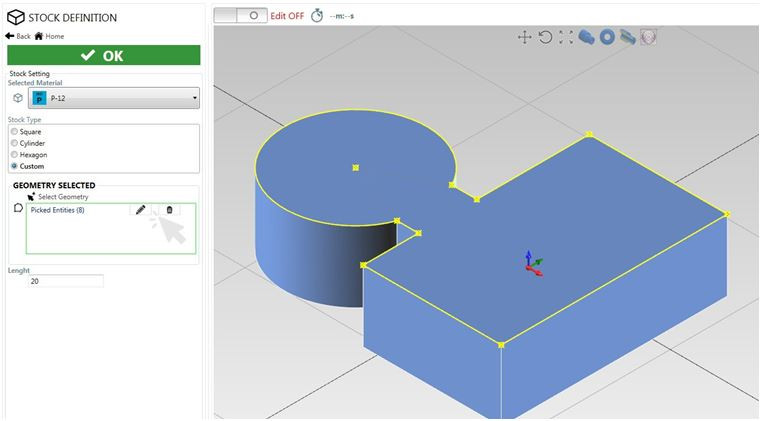Delete picked entities with trash icon
The image size is (762, 421).
pyautogui.click(x=169, y=210)
